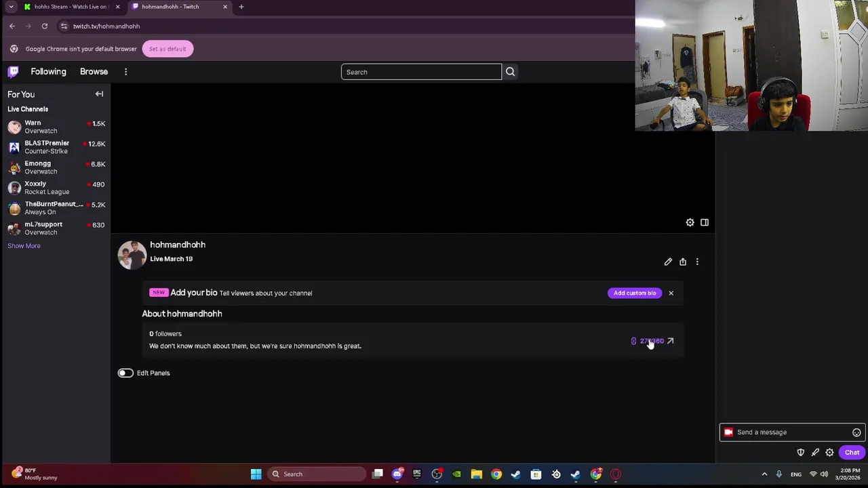Click site info icon in address bar

[x=64, y=26]
